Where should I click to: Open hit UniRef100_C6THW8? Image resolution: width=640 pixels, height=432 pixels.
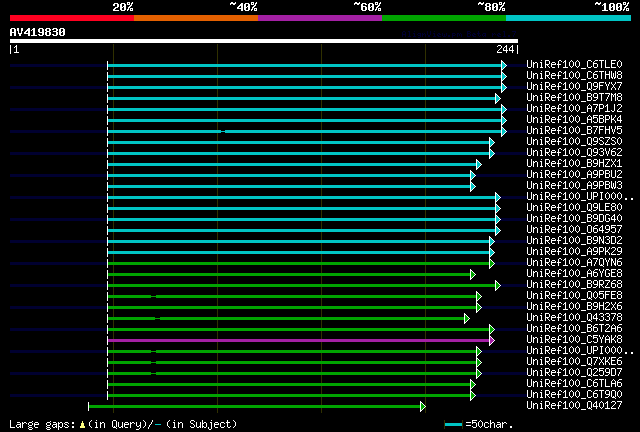[574, 76]
